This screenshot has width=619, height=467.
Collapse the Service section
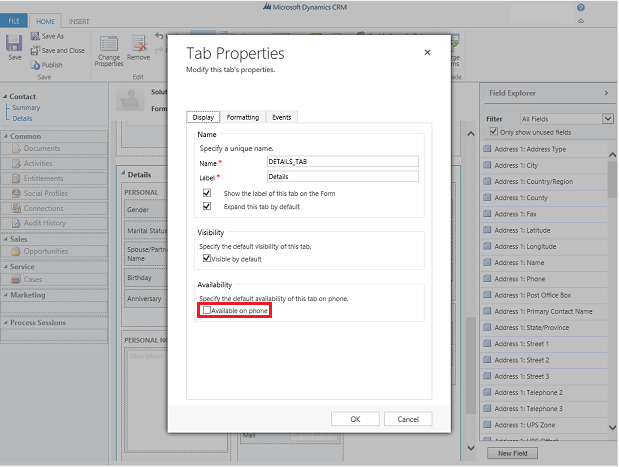(6, 266)
